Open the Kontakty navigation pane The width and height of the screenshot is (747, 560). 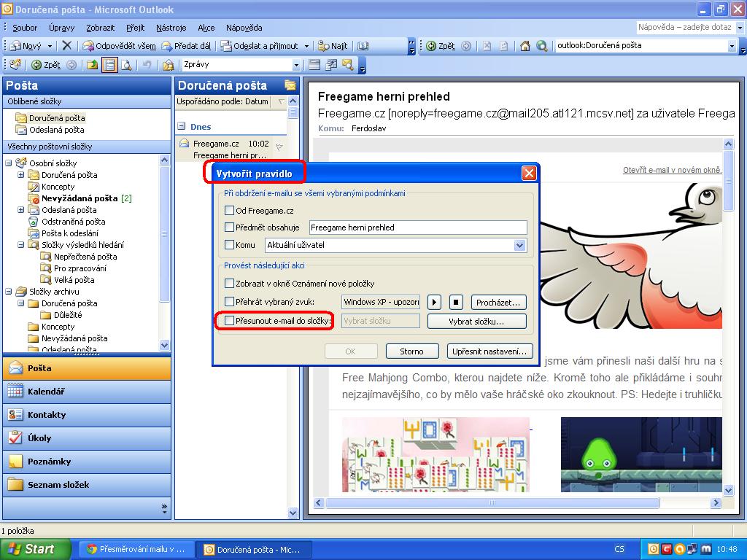(x=87, y=415)
